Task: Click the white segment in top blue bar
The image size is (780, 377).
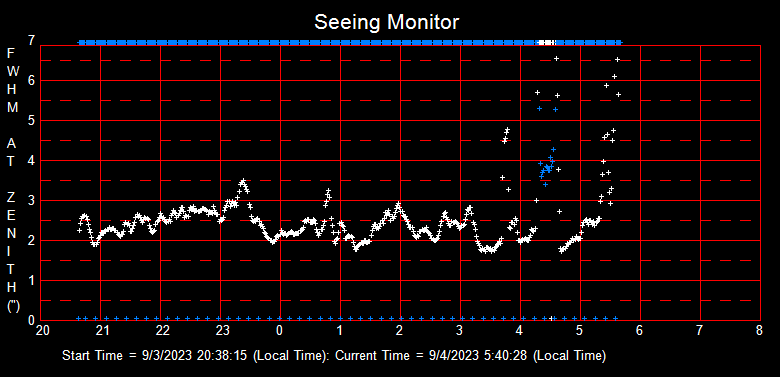Action: pyautogui.click(x=547, y=43)
